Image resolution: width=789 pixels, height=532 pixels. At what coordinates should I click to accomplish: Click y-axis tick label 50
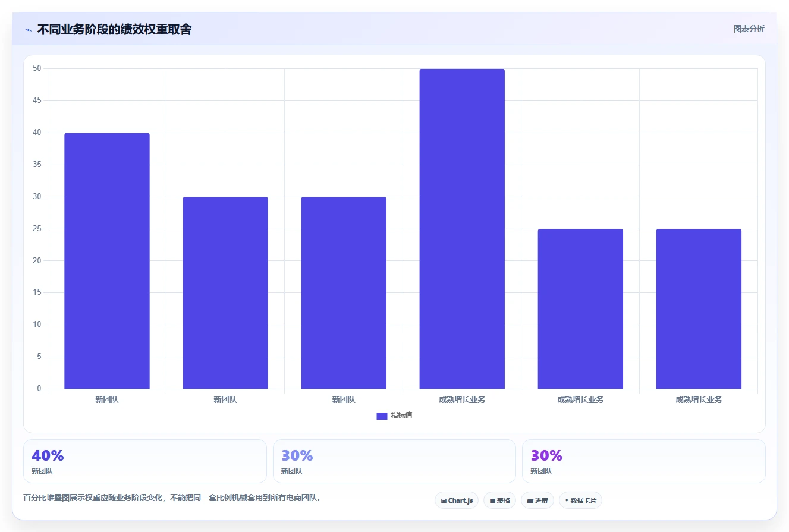(x=37, y=68)
